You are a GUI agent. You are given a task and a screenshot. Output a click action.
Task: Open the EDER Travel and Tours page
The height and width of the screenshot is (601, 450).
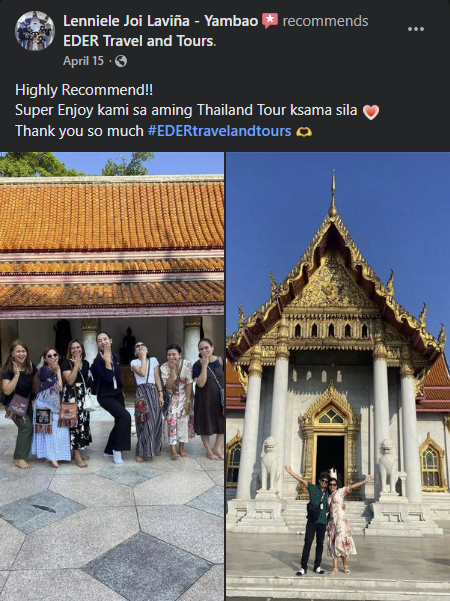pos(138,41)
